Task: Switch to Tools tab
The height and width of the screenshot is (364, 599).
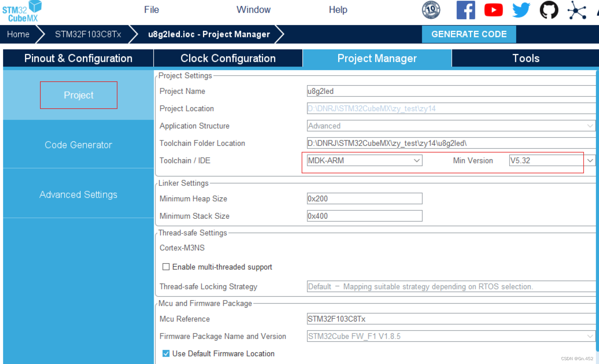Action: point(526,58)
